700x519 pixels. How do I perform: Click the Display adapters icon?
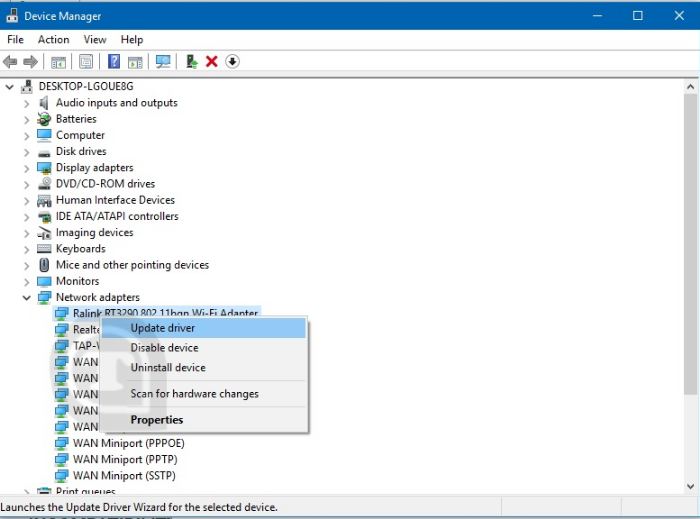[44, 167]
